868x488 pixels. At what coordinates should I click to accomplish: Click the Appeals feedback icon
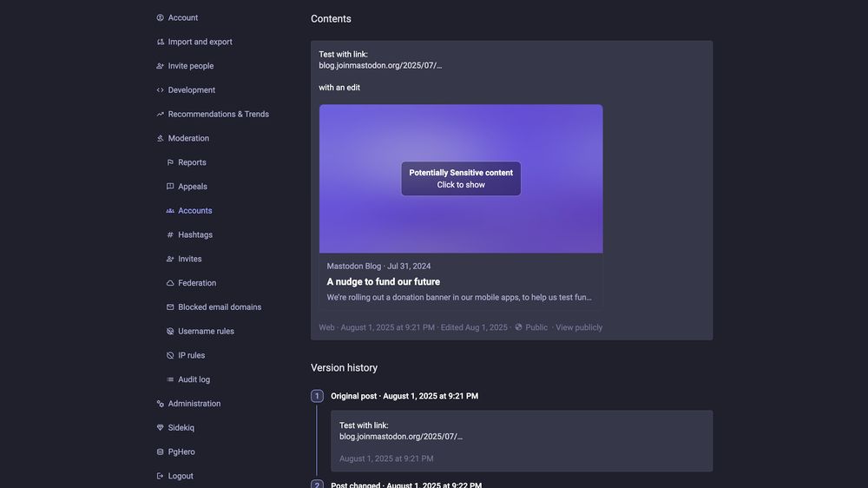170,186
